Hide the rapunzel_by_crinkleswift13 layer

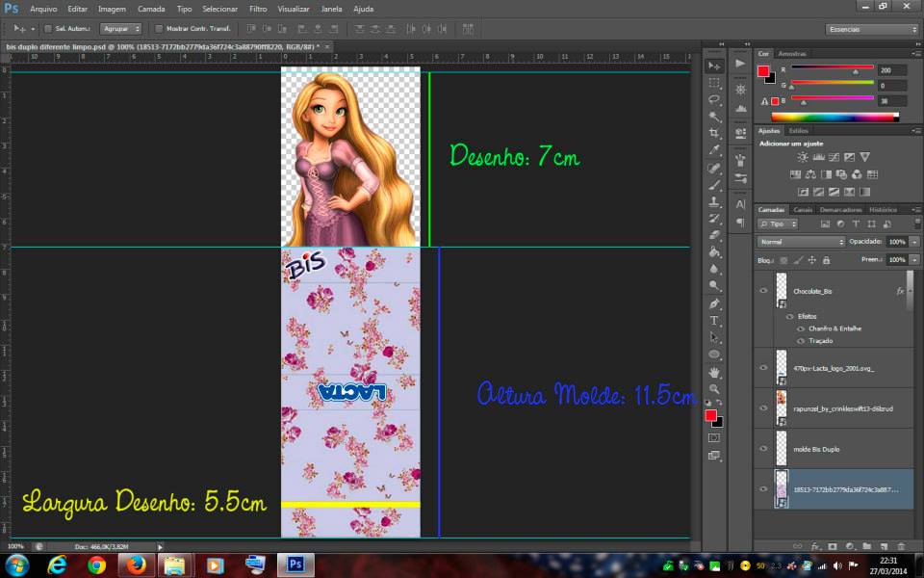click(763, 408)
